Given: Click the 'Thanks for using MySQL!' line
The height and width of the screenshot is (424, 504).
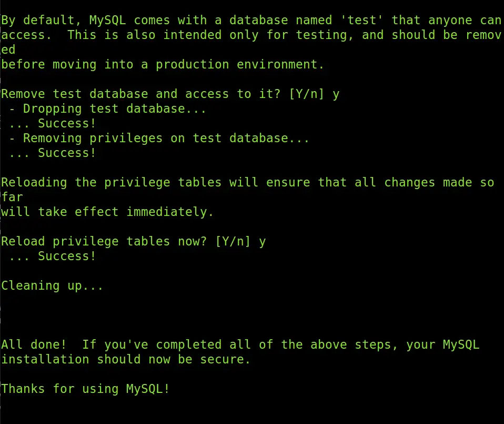Looking at the screenshot, I should pos(85,389).
